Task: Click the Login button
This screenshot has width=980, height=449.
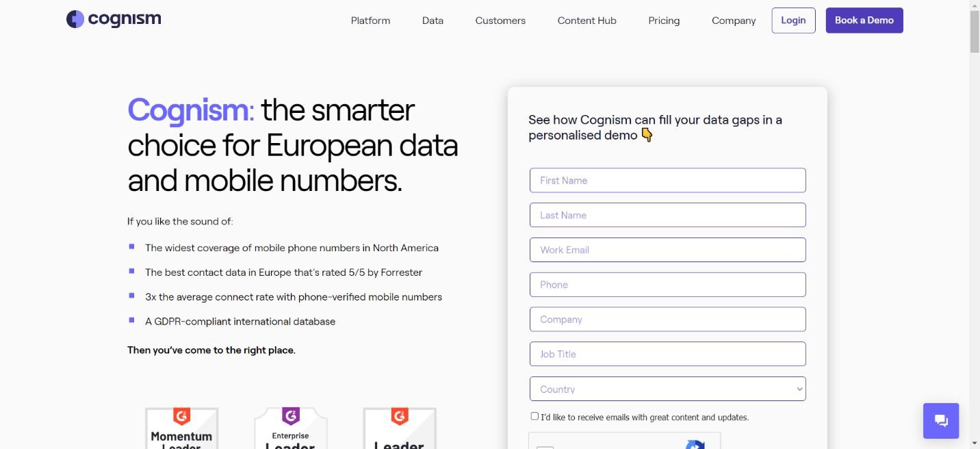Action: click(793, 21)
